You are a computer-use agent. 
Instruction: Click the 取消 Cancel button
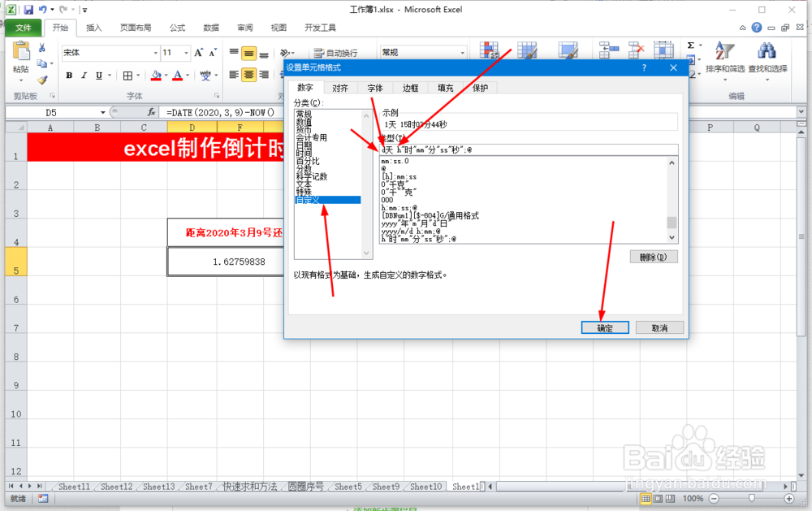659,328
